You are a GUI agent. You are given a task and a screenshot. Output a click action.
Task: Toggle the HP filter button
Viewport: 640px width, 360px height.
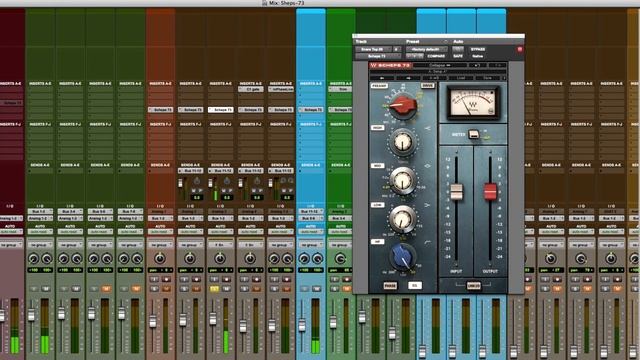point(378,242)
